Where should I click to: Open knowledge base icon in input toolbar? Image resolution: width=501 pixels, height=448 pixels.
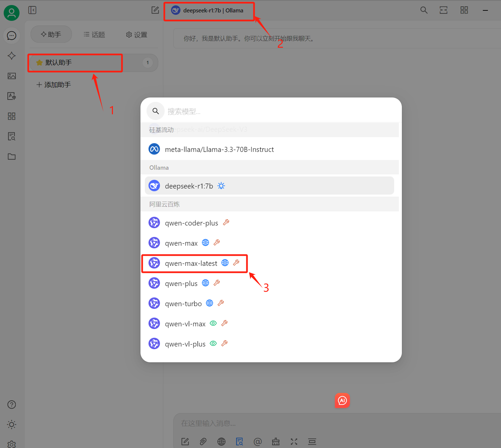click(x=240, y=442)
